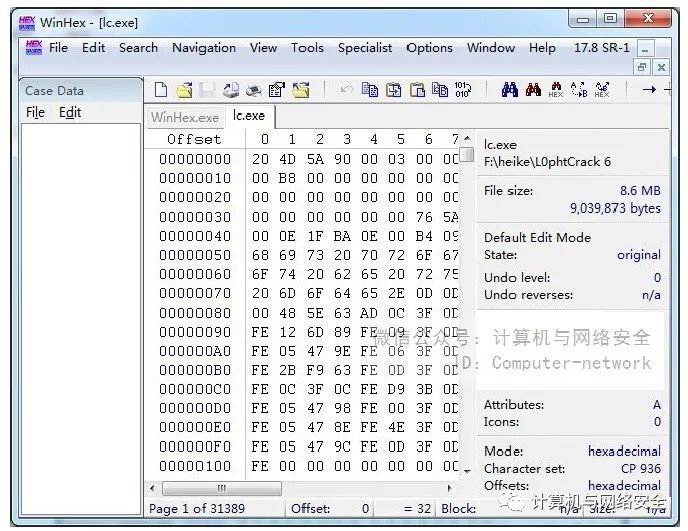This screenshot has height=531, width=688.
Task: Click the Mode hexadecimal value
Action: click(624, 451)
